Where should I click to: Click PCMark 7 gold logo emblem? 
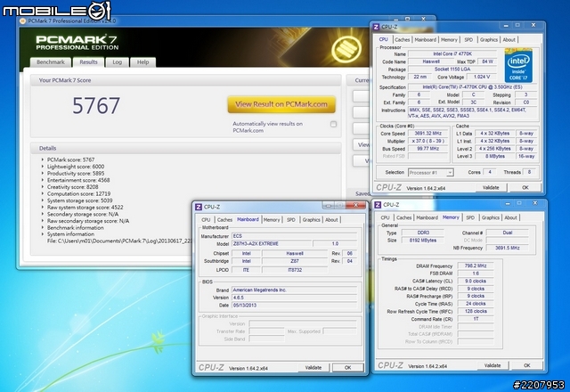(x=346, y=49)
